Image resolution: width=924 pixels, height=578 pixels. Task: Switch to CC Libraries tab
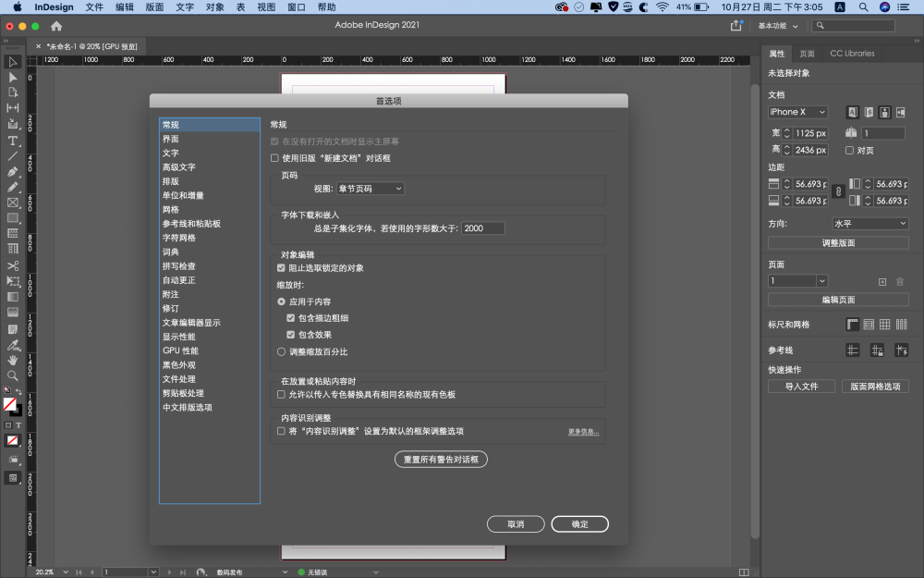click(x=851, y=54)
